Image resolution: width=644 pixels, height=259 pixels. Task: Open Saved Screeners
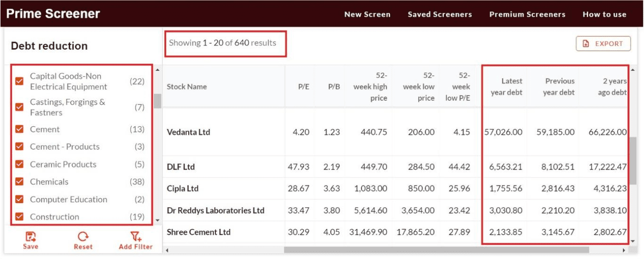pos(440,14)
